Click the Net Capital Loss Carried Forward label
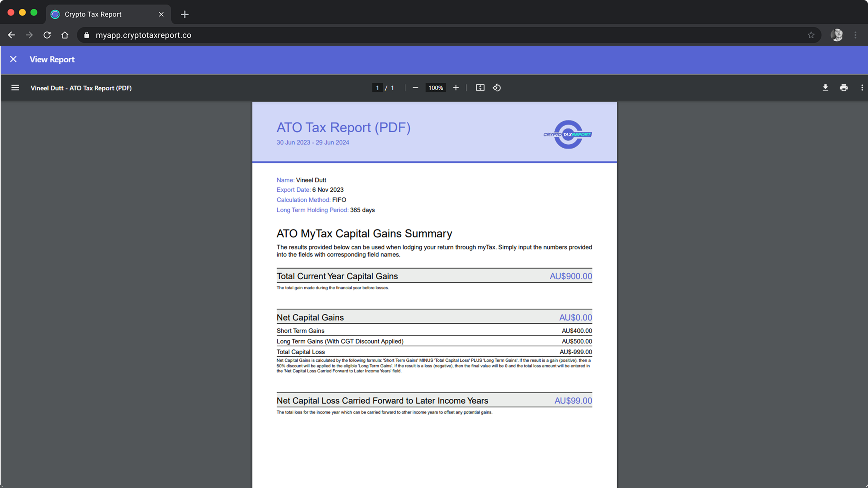Image resolution: width=868 pixels, height=488 pixels. [382, 401]
